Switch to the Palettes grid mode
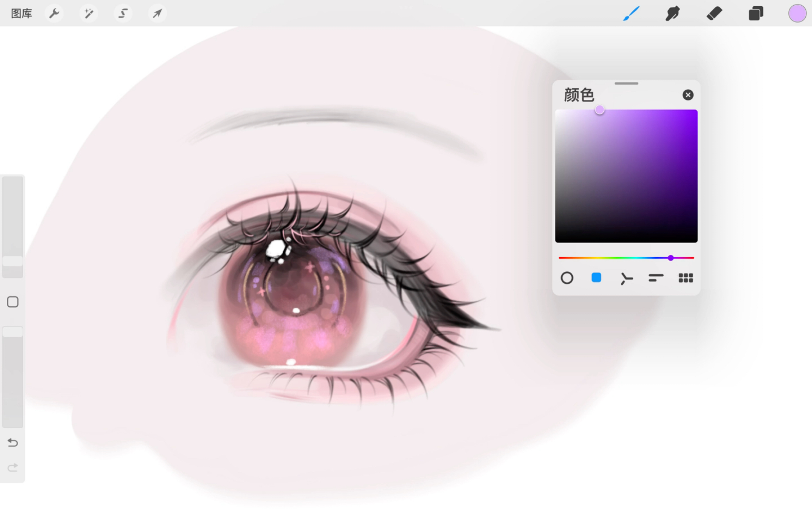The width and height of the screenshot is (812, 509). pos(685,278)
